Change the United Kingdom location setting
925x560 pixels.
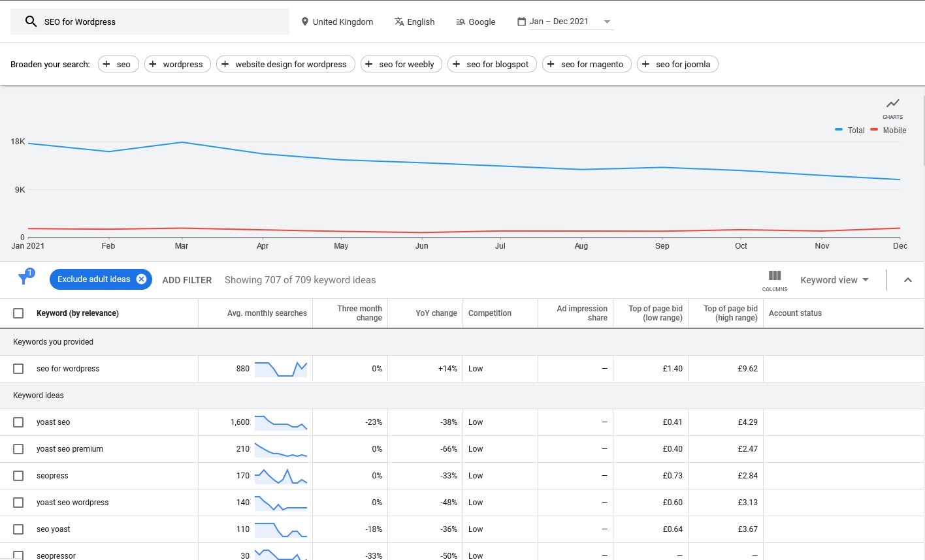click(337, 22)
